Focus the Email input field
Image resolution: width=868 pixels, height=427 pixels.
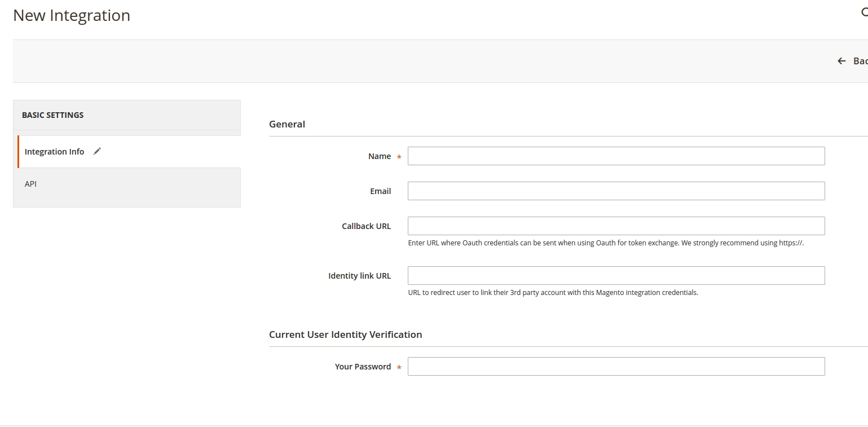(x=615, y=191)
